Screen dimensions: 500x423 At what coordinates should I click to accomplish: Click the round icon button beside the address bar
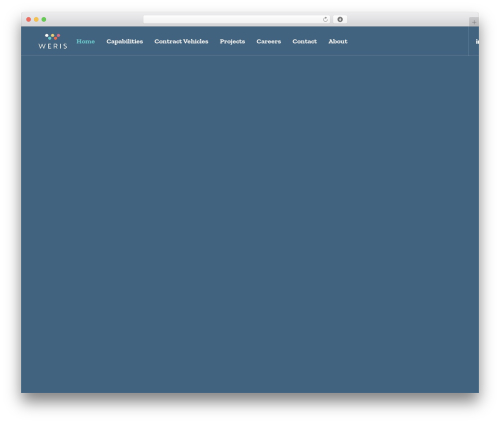(x=340, y=19)
